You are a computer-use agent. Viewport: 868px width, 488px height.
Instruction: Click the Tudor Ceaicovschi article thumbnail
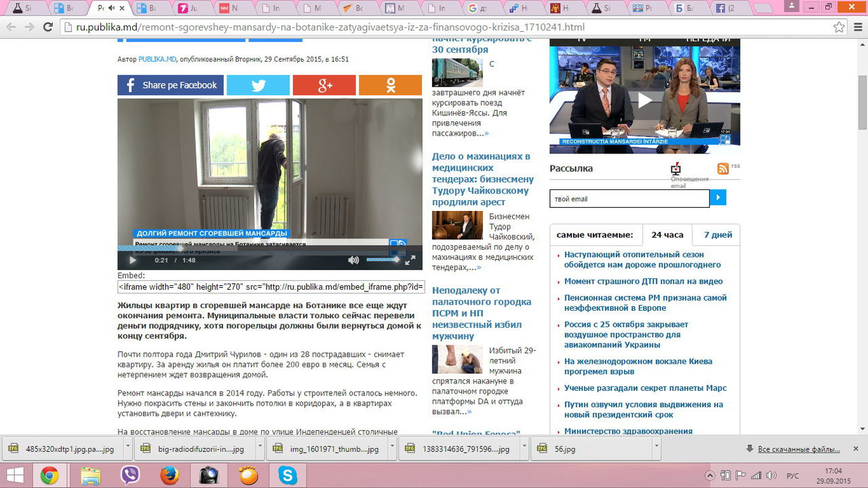click(457, 225)
